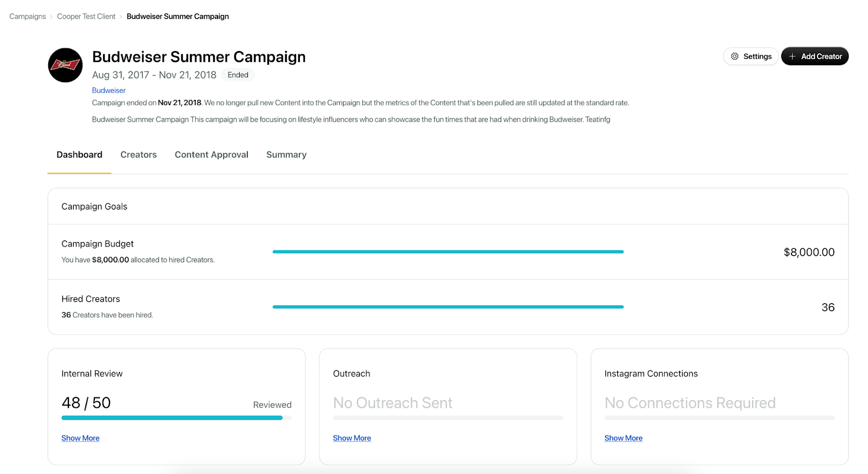The image size is (868, 474).
Task: Open the Budweiser brand link
Action: (x=108, y=91)
